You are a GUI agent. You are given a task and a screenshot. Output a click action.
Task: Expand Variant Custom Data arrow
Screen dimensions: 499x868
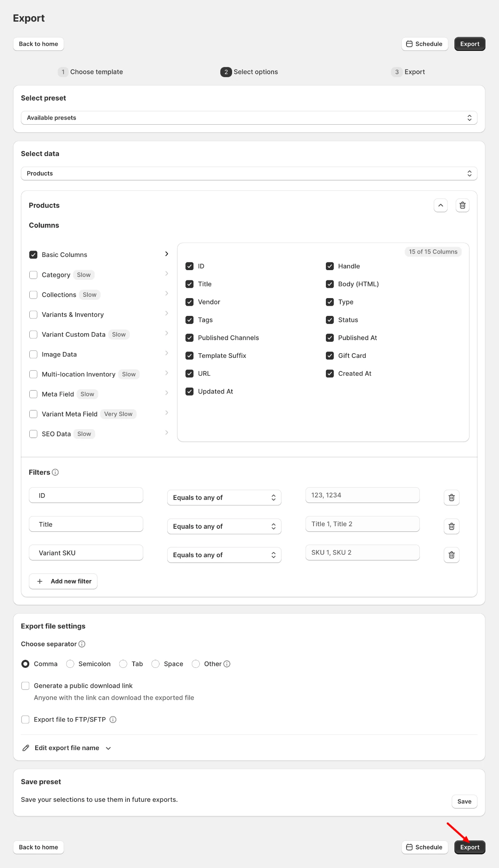[166, 334]
